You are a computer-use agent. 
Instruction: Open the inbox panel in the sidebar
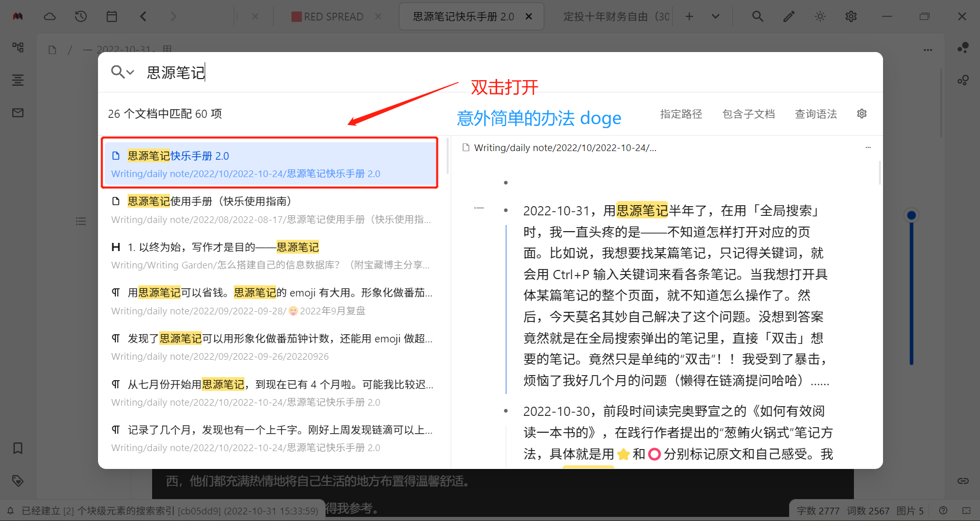click(x=17, y=113)
